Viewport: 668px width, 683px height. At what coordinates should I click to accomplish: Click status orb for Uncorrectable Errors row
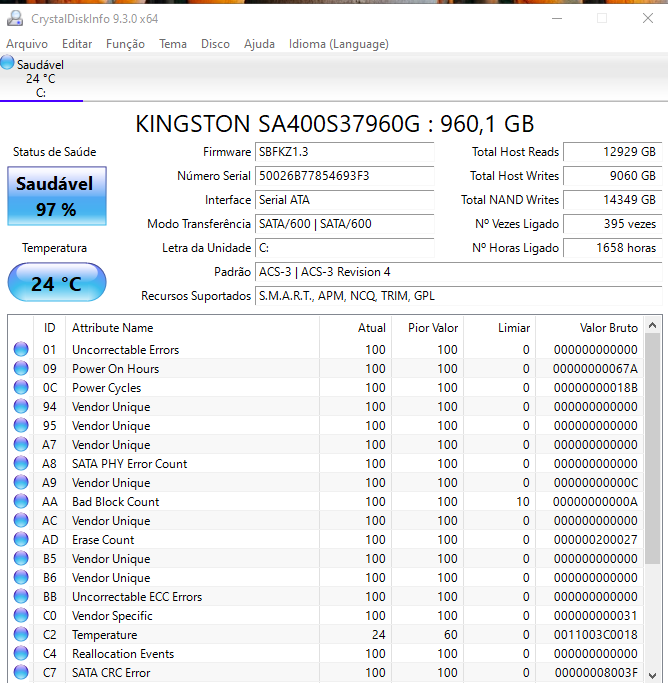[x=21, y=349]
